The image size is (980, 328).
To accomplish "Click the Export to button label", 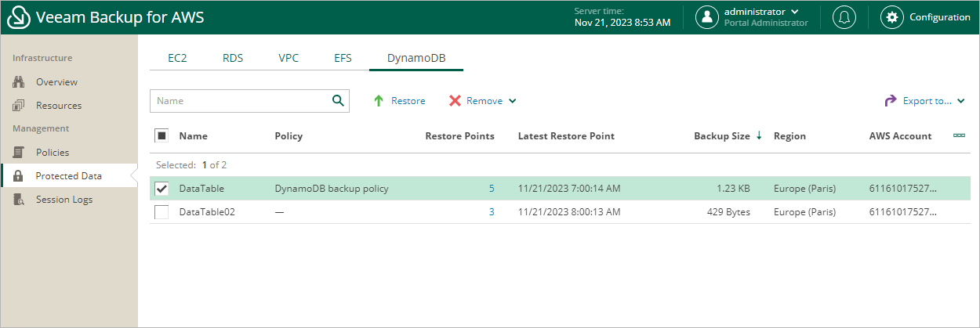I will (x=927, y=101).
